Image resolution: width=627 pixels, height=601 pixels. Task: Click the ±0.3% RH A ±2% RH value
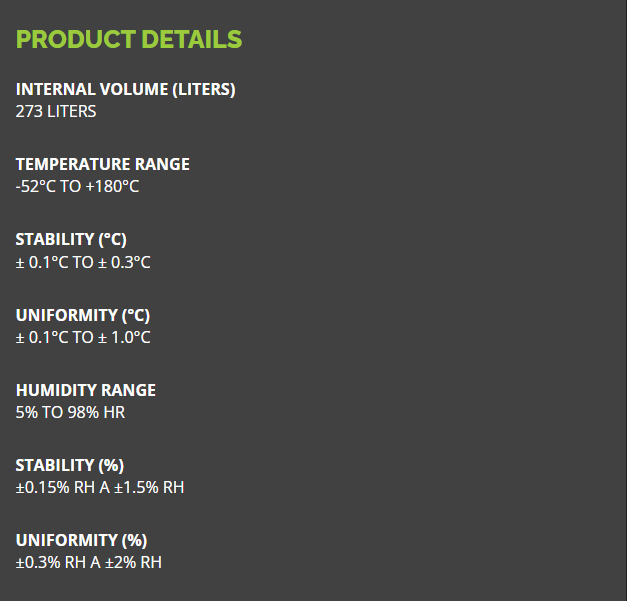point(88,562)
